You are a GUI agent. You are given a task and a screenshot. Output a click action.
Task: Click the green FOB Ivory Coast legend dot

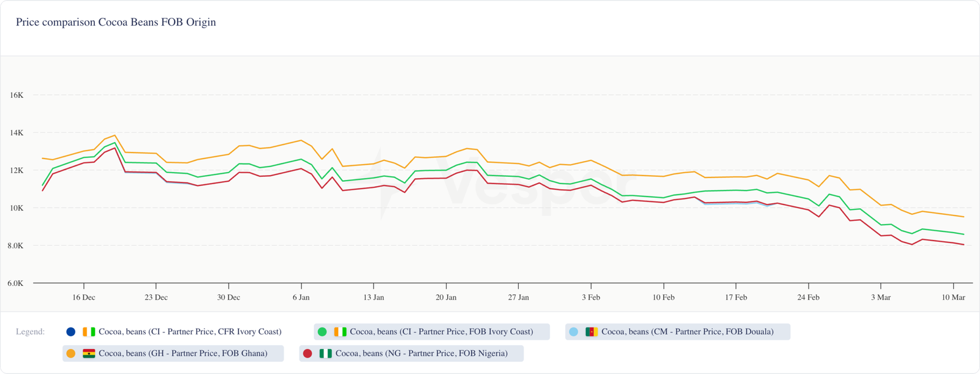coord(322,332)
